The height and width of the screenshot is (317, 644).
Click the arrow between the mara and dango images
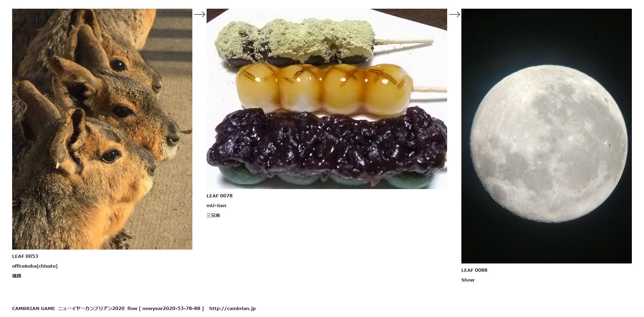pyautogui.click(x=199, y=14)
